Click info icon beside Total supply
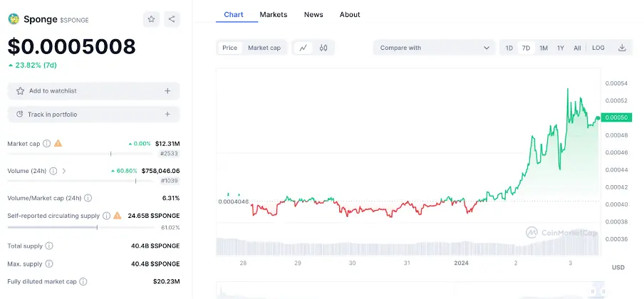This screenshot has height=299, width=644. 49,246
